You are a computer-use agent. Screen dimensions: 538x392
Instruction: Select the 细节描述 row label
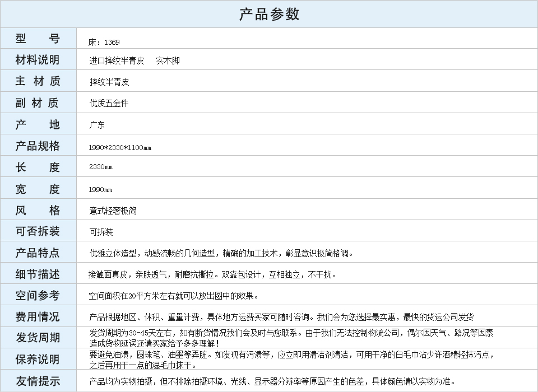(x=38, y=274)
